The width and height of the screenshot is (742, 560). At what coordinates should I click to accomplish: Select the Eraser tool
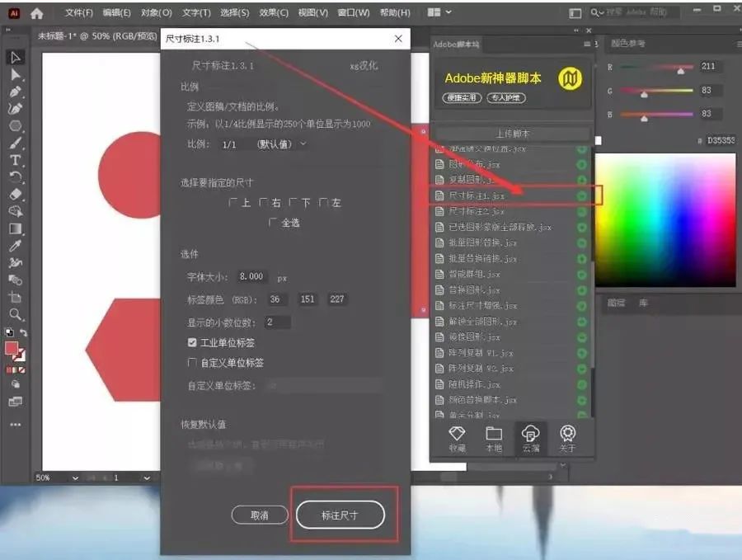coord(16,194)
